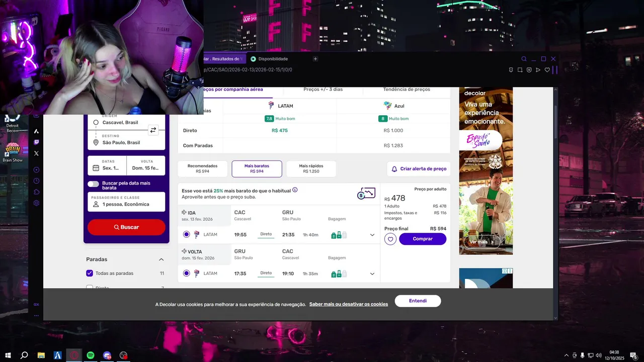Click the baggage icons on the outbound flight
Image resolution: width=644 pixels, height=362 pixels.
pos(339,235)
